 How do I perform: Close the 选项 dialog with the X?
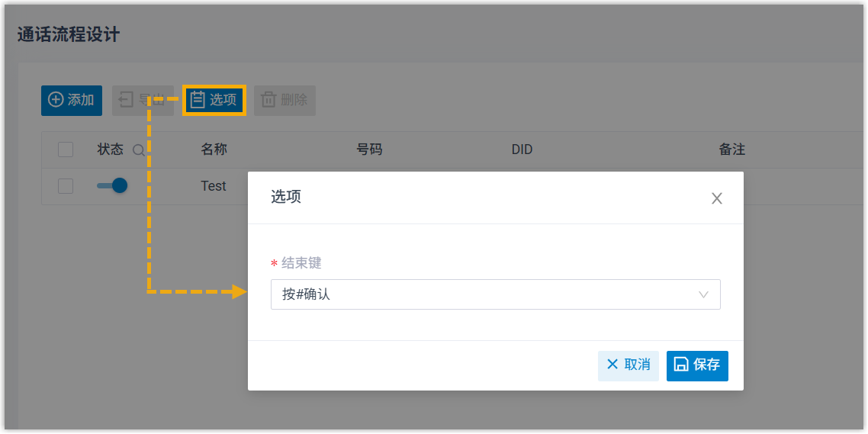[716, 198]
